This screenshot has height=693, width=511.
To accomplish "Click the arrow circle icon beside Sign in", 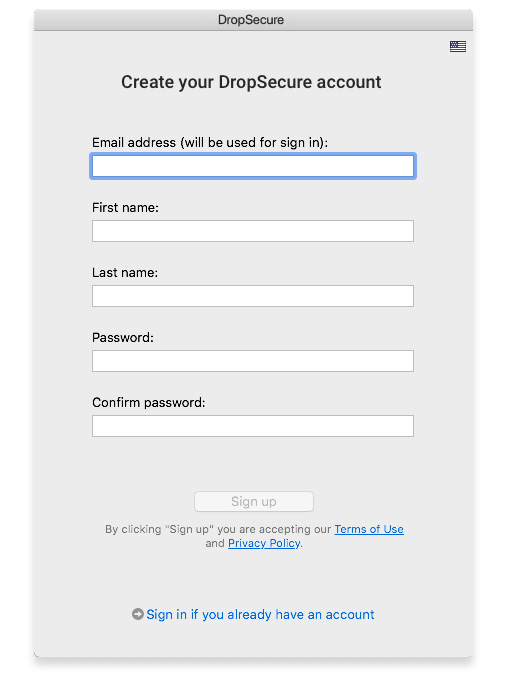I will tap(138, 614).
